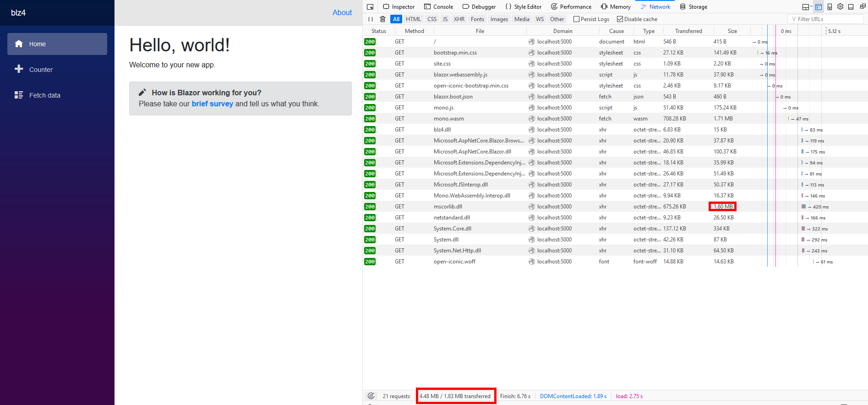Viewport: 868px width, 405px height.
Task: Filter requests to Fonts only
Action: point(477,19)
